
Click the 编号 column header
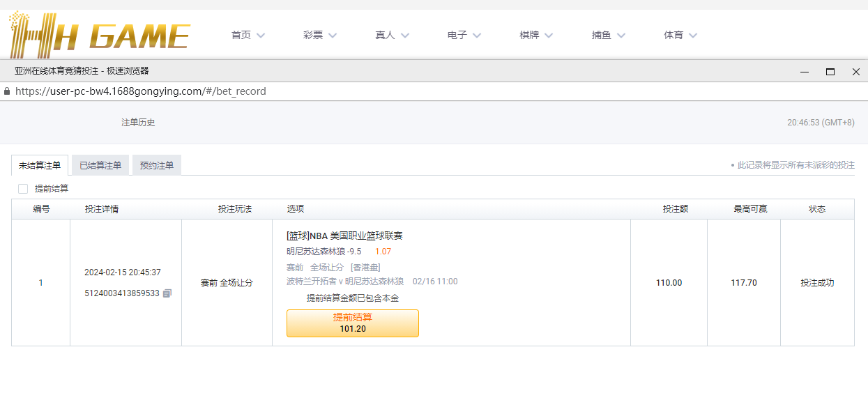click(41, 209)
